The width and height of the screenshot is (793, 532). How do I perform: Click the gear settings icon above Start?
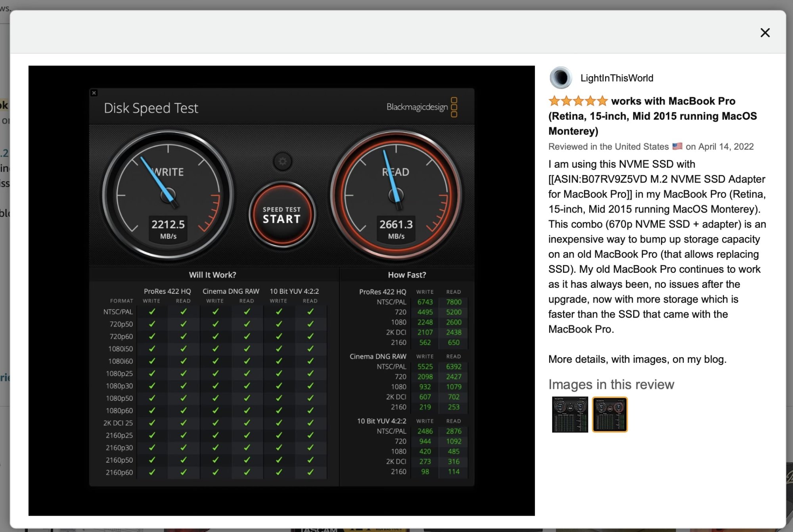(282, 161)
